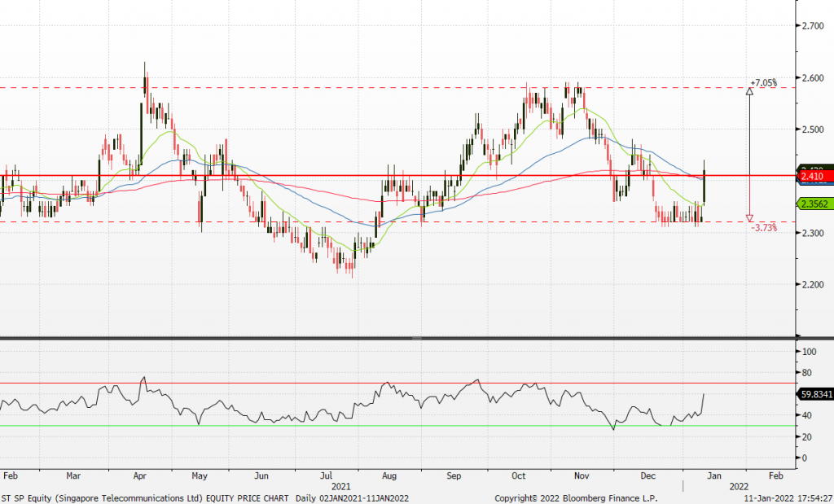
Task: Click the Apr label on date axis
Action: click(x=139, y=473)
